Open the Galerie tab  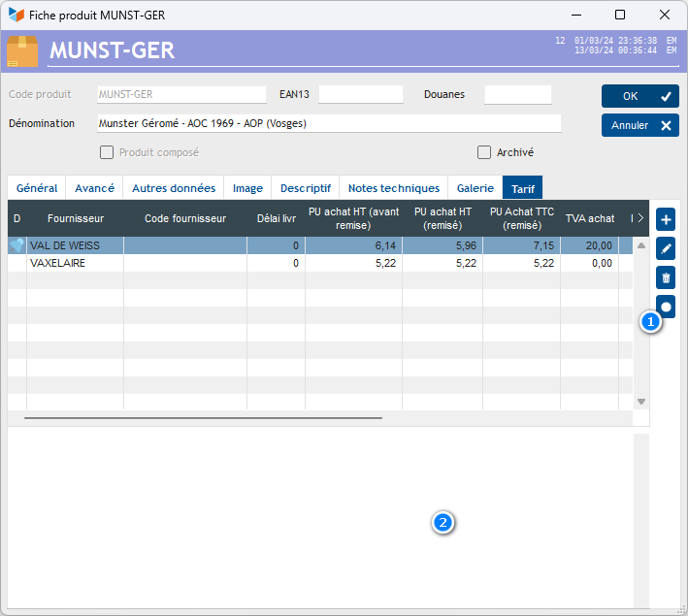[475, 188]
